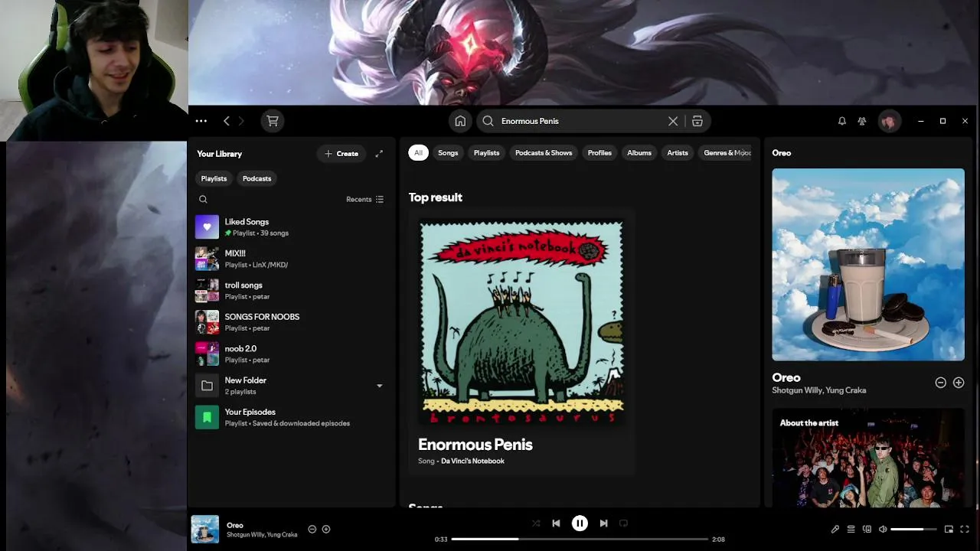980x551 pixels.
Task: Open the noob 2.0 playlist
Action: point(291,354)
